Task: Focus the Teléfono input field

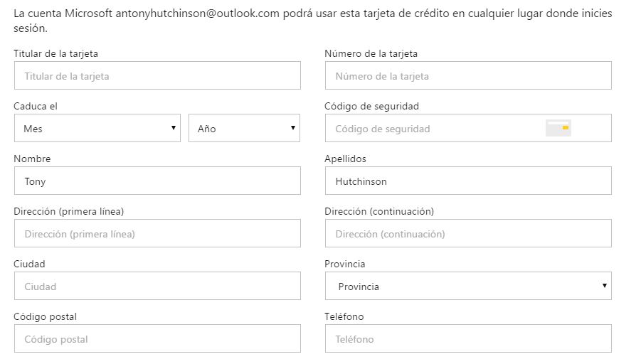Action: (468, 339)
